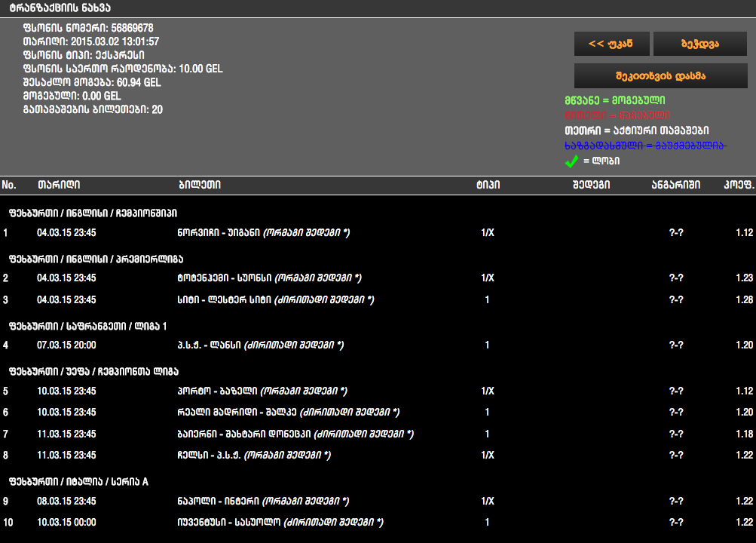This screenshot has height=543, width=756.
Task: Click the 'ტიპი' column header
Action: [x=488, y=185]
